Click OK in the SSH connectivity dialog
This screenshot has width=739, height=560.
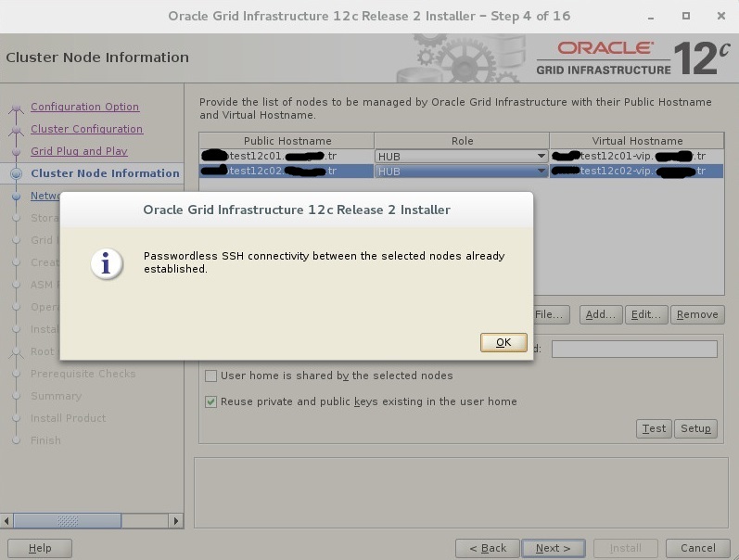click(x=503, y=342)
